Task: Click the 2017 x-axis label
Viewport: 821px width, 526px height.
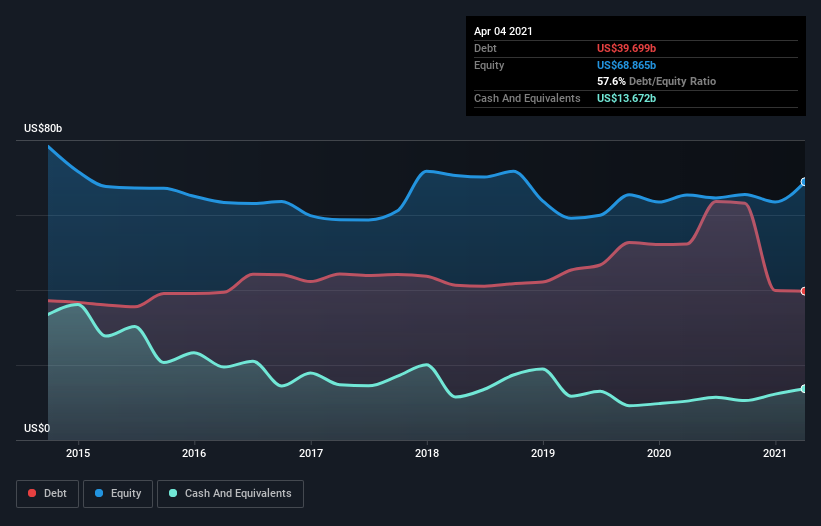Action: tap(311, 453)
